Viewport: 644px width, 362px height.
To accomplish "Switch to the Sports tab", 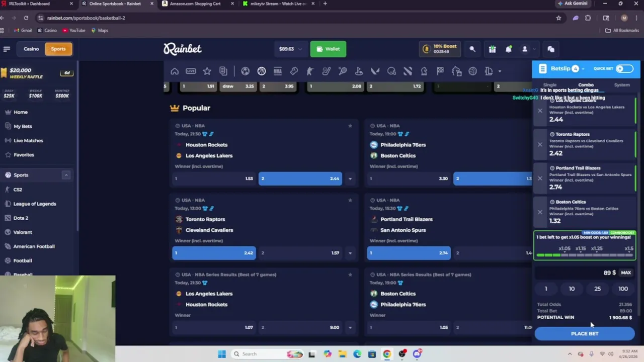I will click(58, 49).
